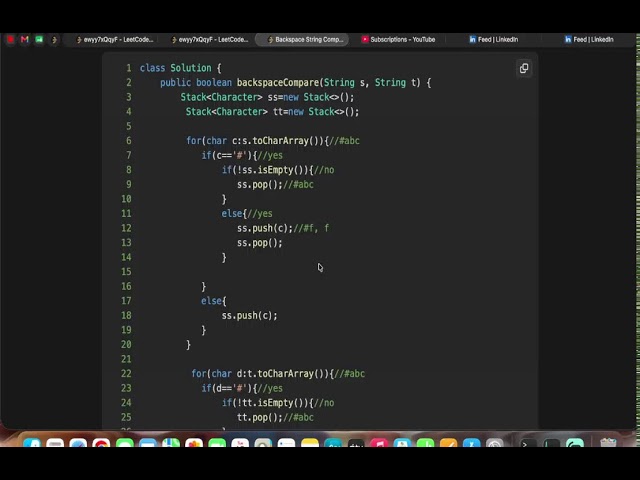Click line number 21 in gutter

(x=126, y=359)
